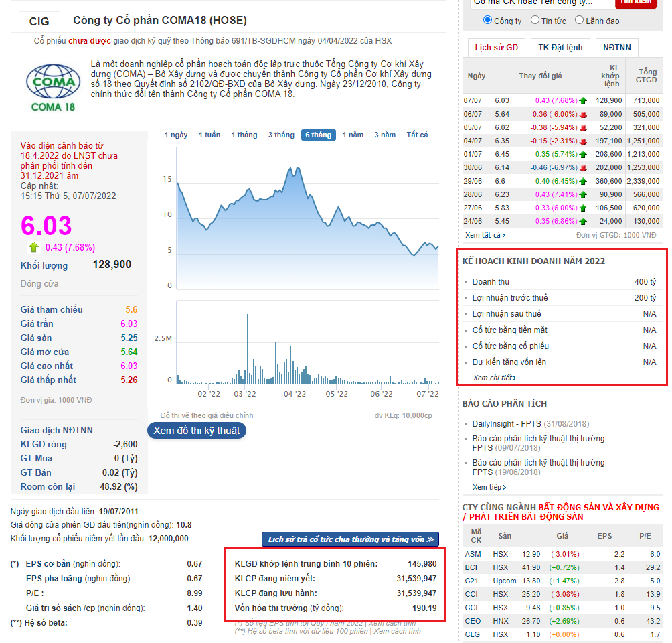
Task: Click the tallest volume bar near 03 '22
Action: (247, 349)
